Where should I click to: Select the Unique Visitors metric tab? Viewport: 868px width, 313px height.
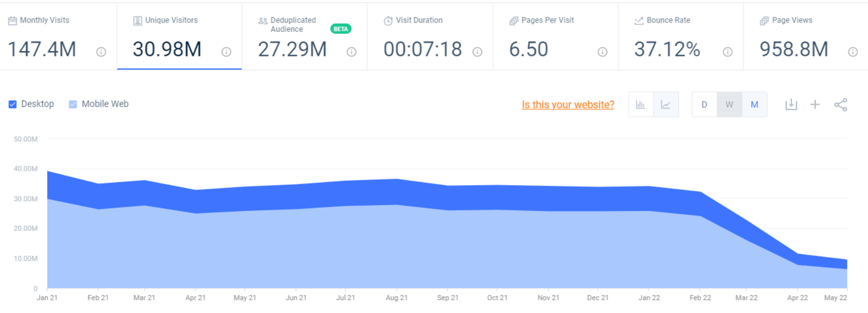click(179, 36)
